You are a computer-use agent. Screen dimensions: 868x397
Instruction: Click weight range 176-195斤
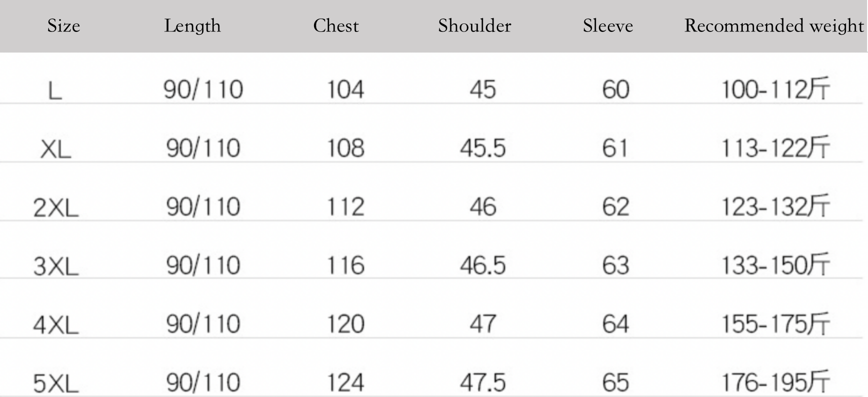775,382
